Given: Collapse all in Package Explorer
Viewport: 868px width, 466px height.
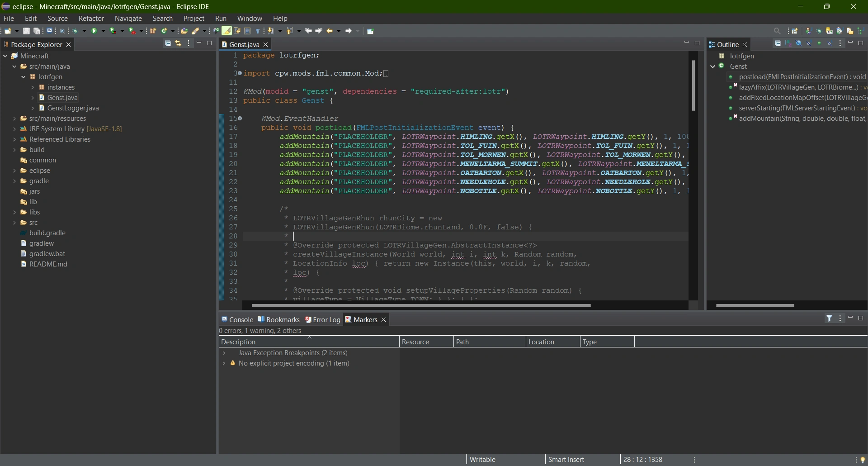Looking at the screenshot, I should 168,43.
